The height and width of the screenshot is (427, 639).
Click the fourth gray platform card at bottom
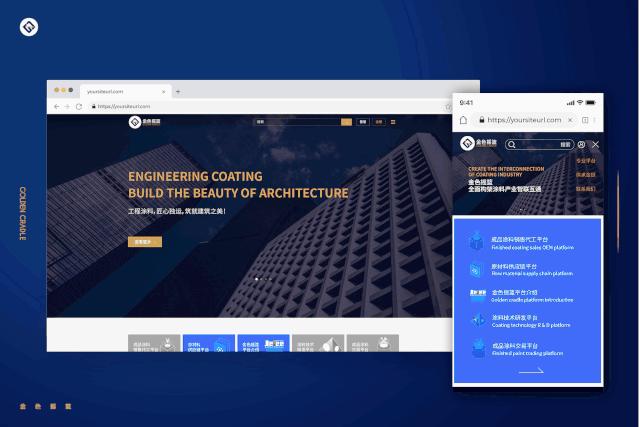318,343
